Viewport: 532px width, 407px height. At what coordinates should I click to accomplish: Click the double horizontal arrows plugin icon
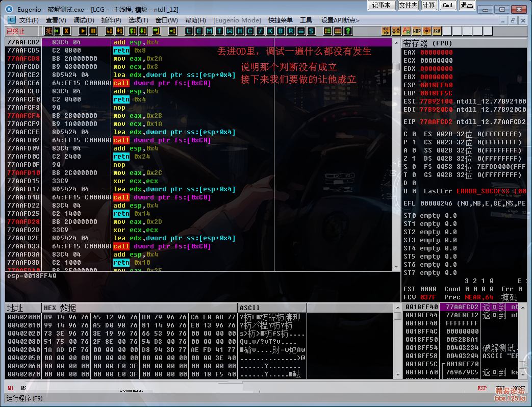click(x=386, y=31)
